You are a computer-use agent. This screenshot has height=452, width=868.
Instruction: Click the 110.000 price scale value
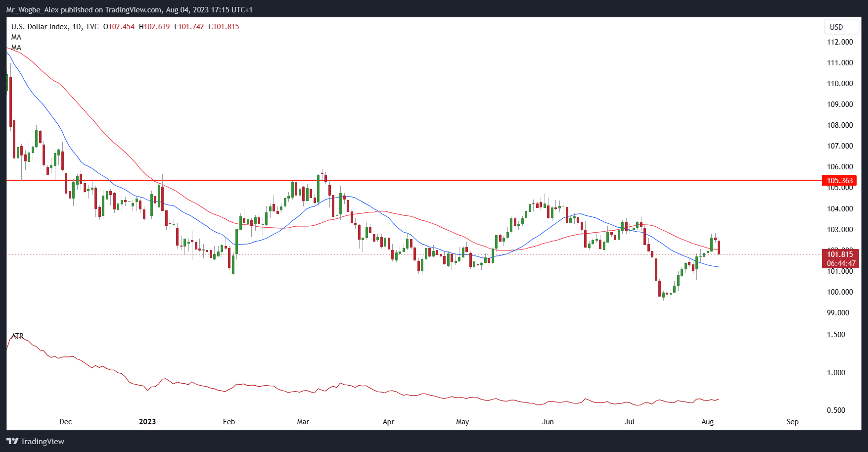click(840, 84)
